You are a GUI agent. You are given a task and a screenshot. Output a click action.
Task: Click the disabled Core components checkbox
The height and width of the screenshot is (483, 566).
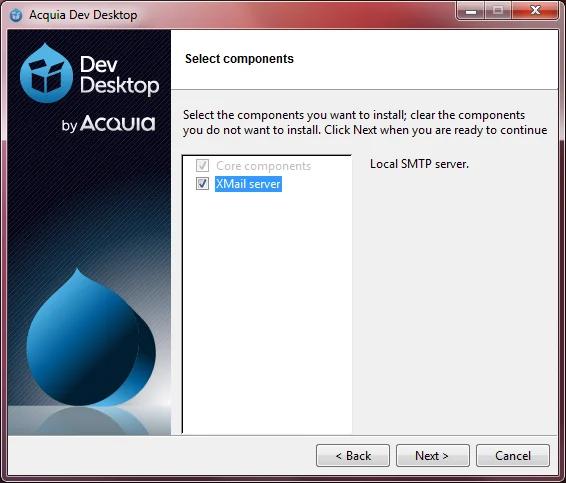click(202, 166)
